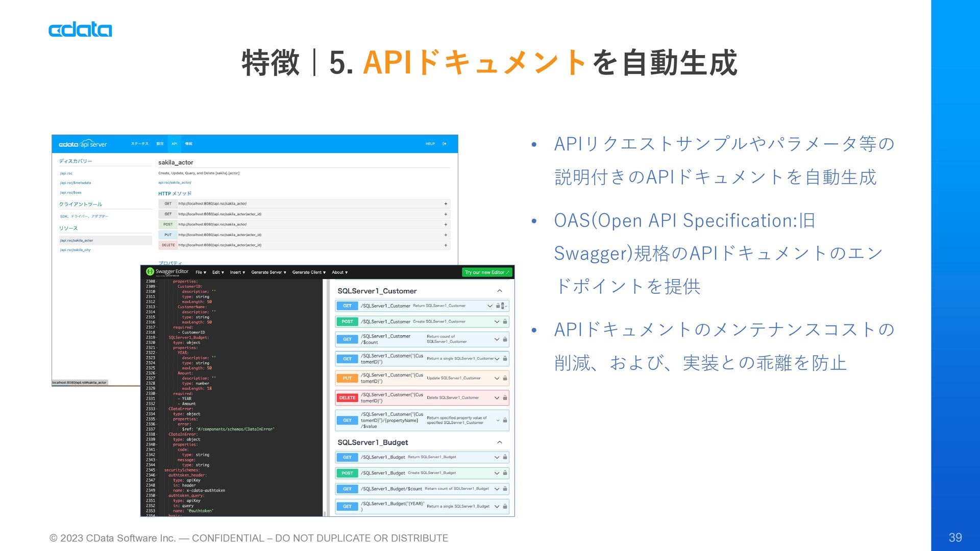Collapse the SQLServer1_Customer section

[500, 291]
